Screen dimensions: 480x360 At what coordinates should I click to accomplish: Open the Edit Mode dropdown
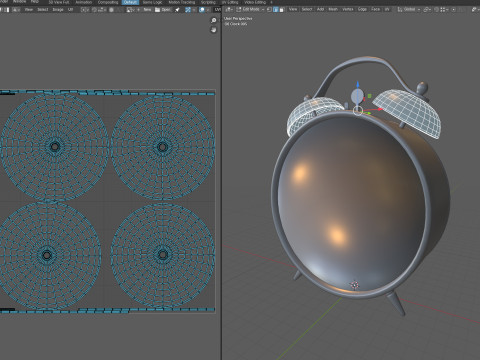click(x=251, y=9)
